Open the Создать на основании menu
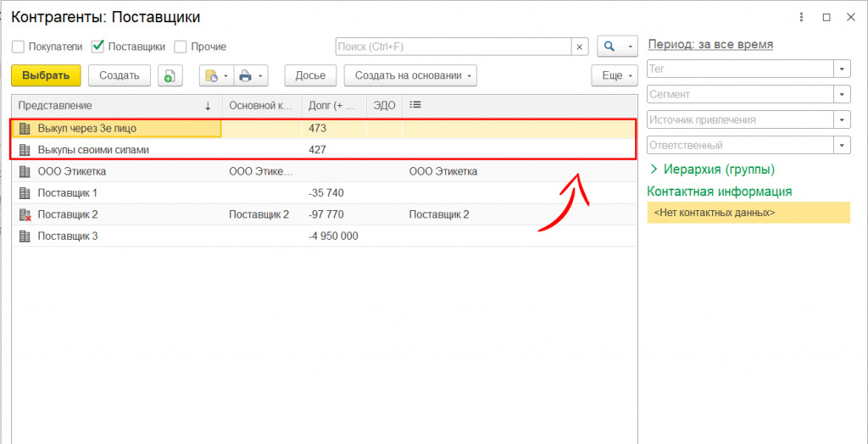 [410, 75]
